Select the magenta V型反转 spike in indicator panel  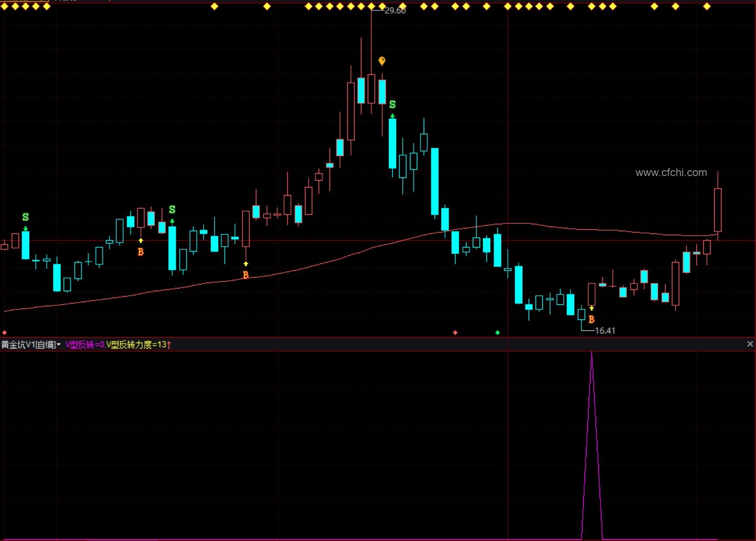(x=592, y=446)
